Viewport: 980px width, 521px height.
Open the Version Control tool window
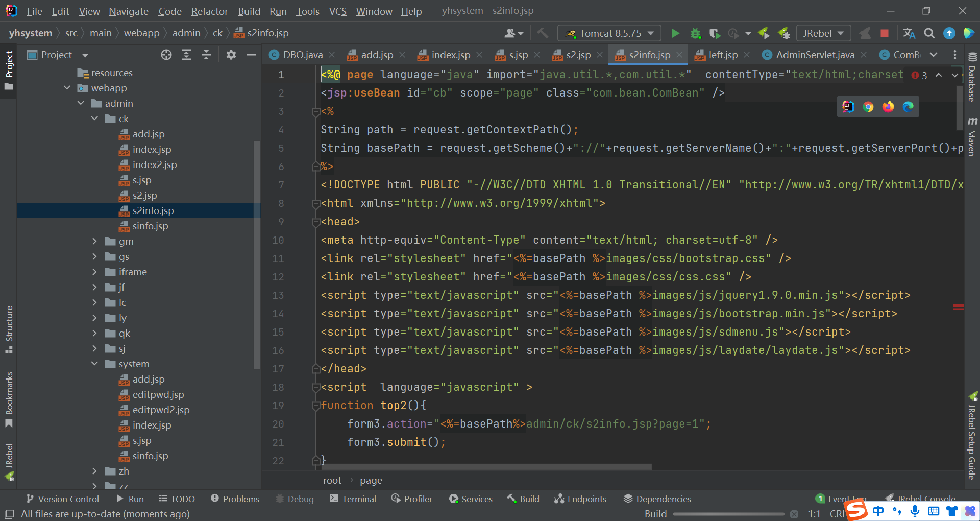click(63, 499)
